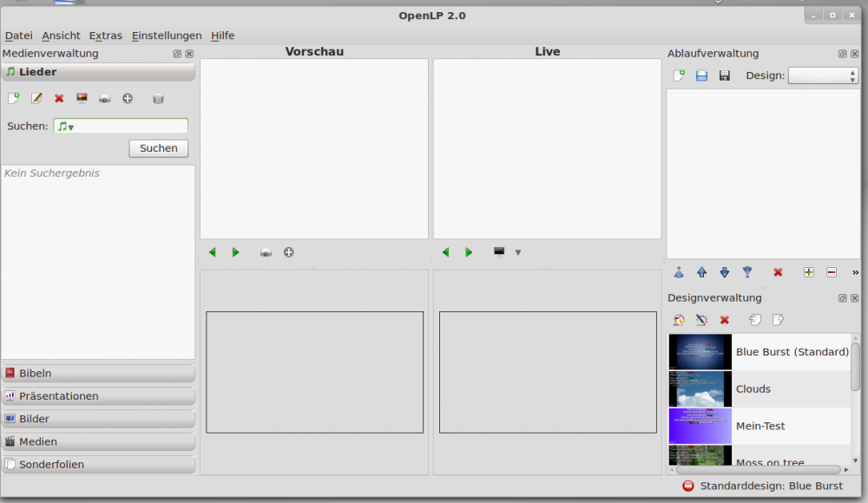The image size is (868, 503).
Task: Expand the Bibeln section
Action: [98, 374]
